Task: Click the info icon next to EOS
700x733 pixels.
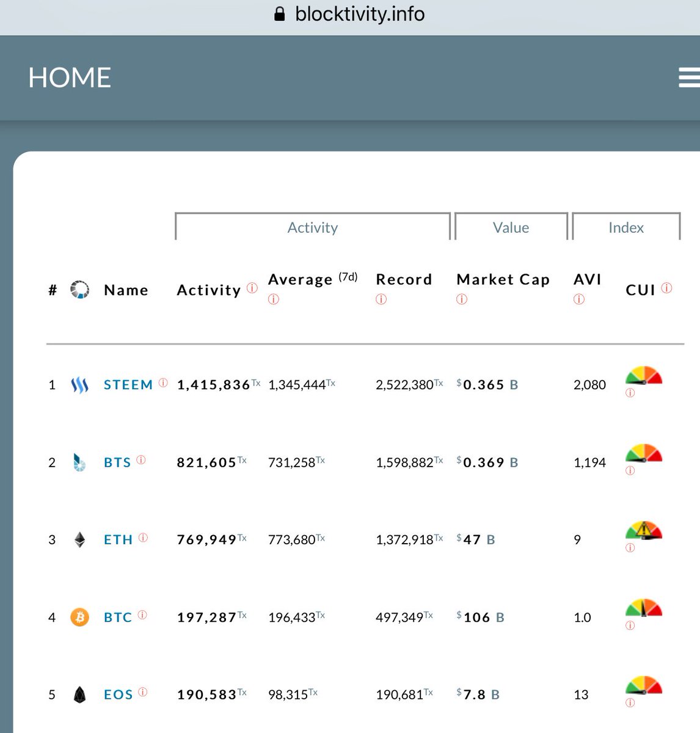Action: [x=142, y=692]
